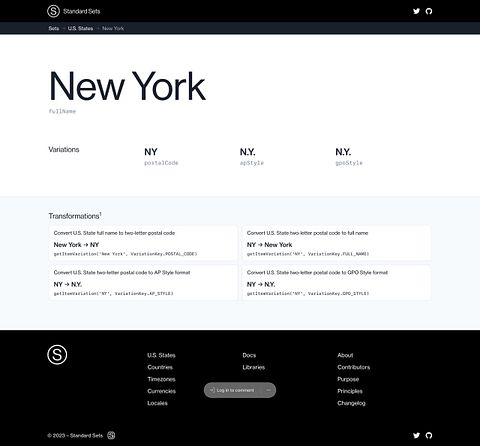Image resolution: width=480 pixels, height=446 pixels.
Task: Click the small badge icon beside copyright text
Action: [x=111, y=435]
